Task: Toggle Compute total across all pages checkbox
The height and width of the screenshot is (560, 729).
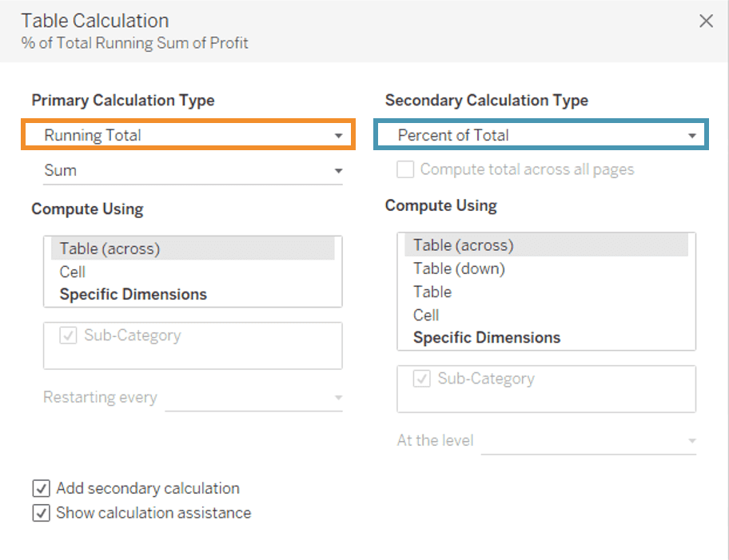Action: pos(406,169)
